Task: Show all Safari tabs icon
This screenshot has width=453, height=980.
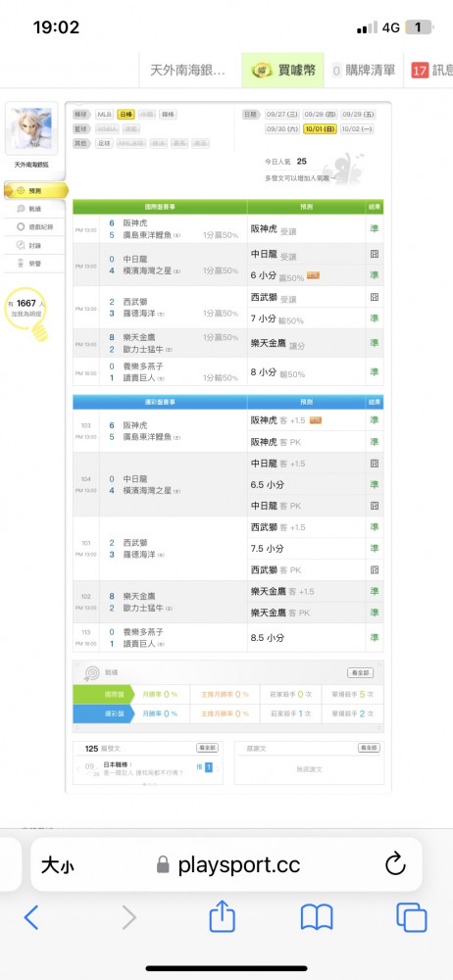Action: (x=412, y=917)
